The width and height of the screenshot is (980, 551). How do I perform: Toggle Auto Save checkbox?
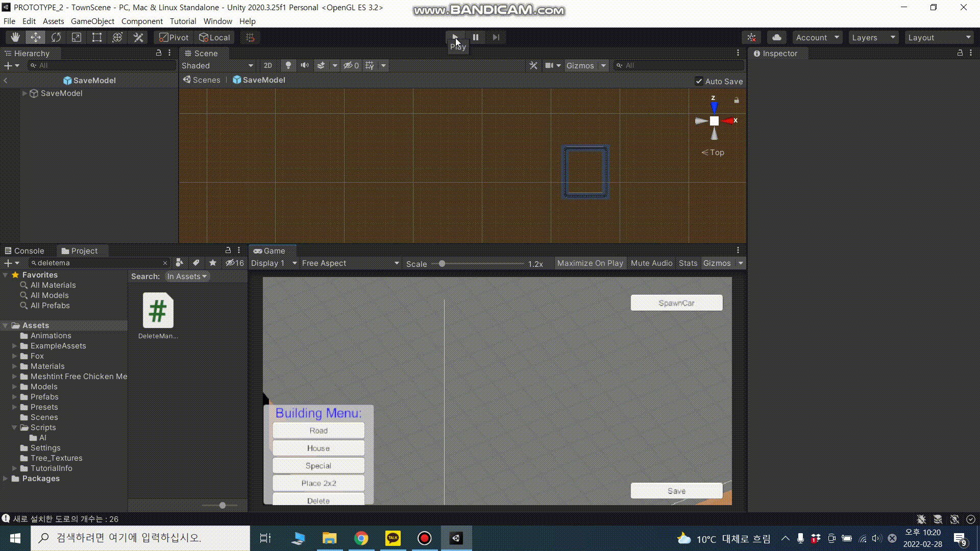[699, 81]
